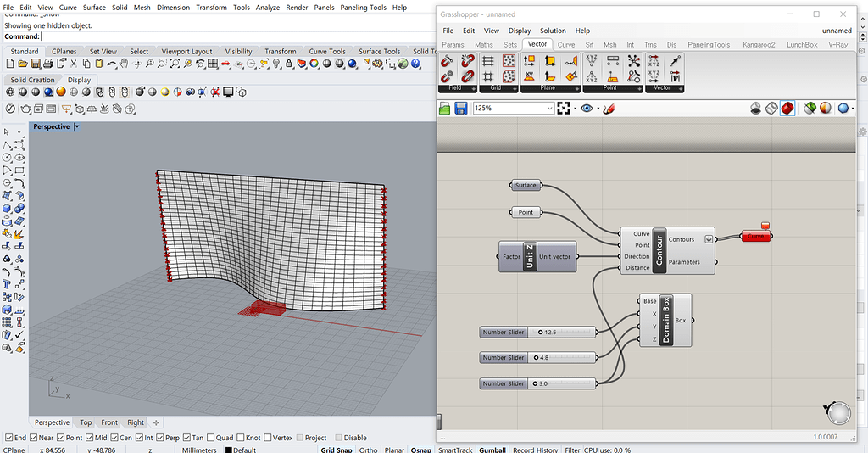Screen dimensions: 868x453
Task: Open the Perspective viewport dropdown arrow
Action: [x=77, y=126]
